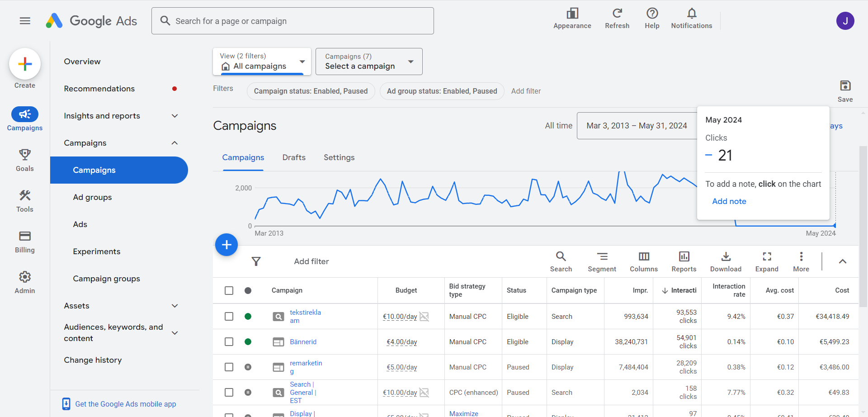Toggle the green status dot for Bännerid
Image resolution: width=868 pixels, height=417 pixels.
pos(248,341)
